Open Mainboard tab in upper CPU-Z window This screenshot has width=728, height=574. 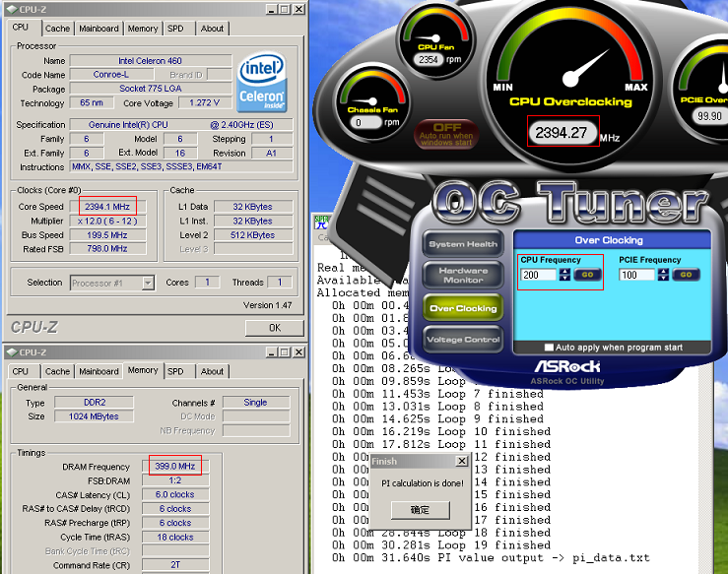(x=99, y=29)
